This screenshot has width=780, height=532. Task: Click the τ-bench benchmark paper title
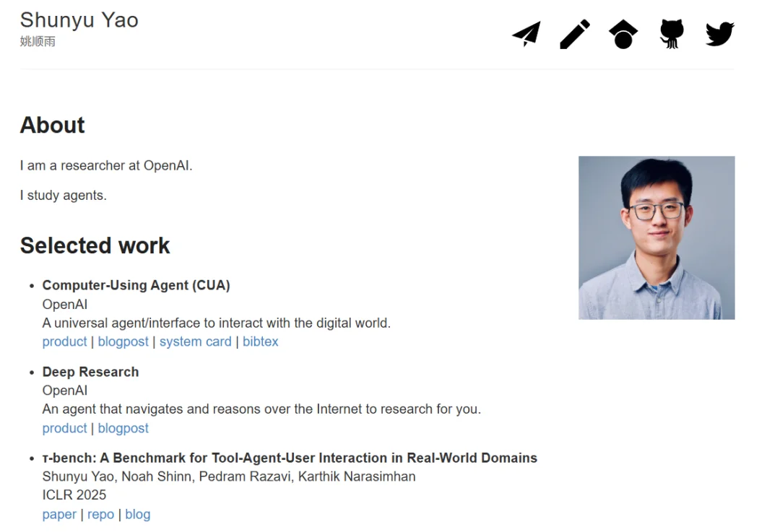point(290,458)
